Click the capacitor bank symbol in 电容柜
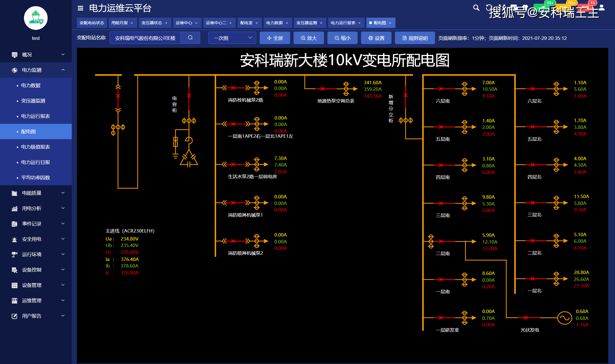 (189, 159)
